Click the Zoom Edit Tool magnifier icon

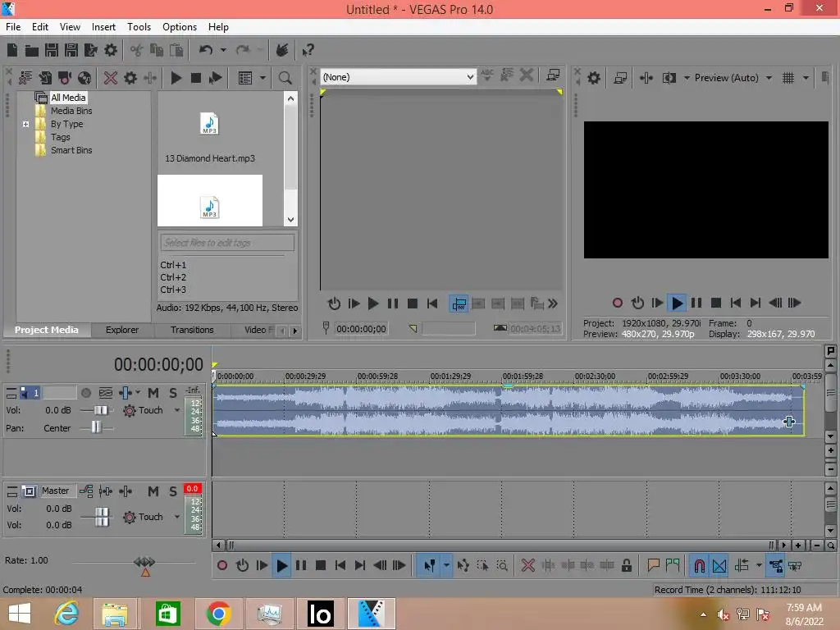(502, 566)
